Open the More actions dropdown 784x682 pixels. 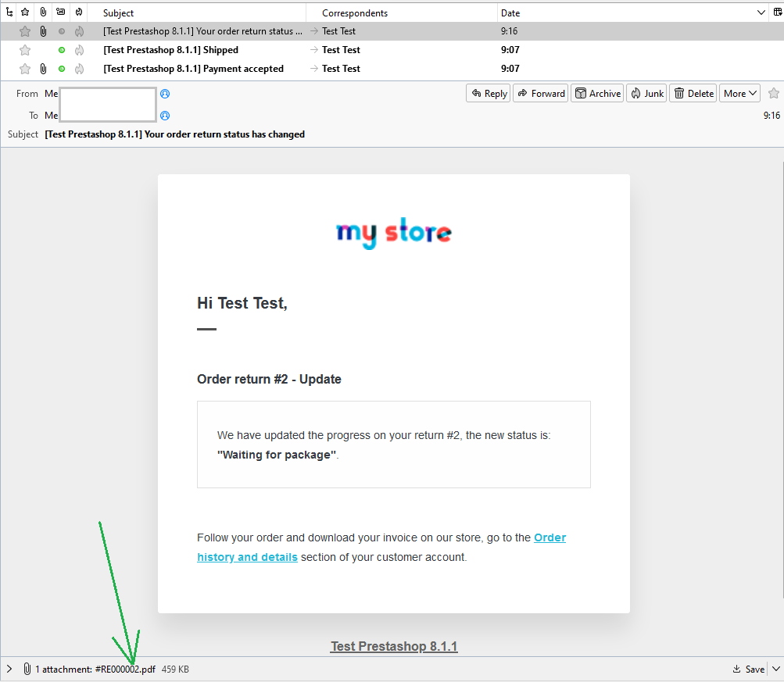tap(739, 94)
